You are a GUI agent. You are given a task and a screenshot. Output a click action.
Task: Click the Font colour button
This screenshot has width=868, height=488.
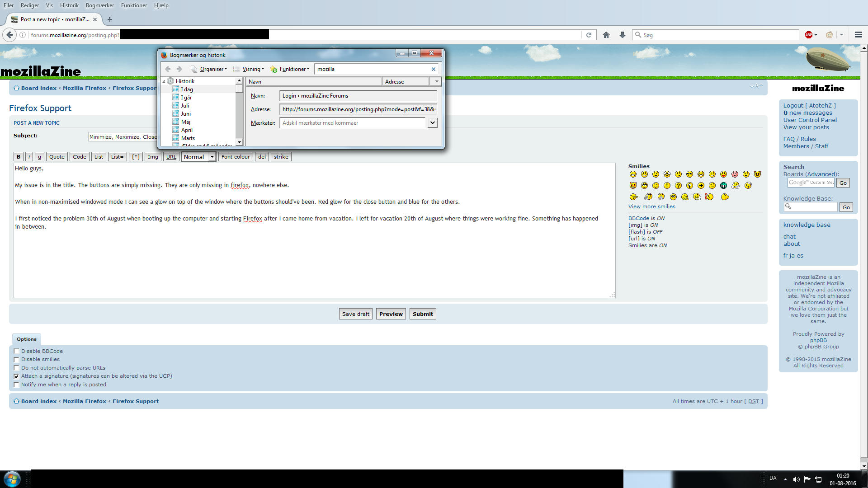pyautogui.click(x=236, y=157)
